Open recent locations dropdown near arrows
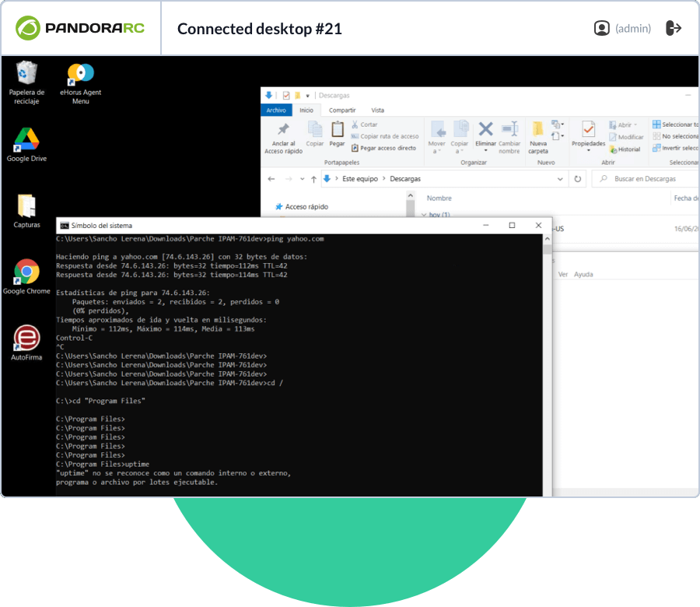 click(x=303, y=179)
